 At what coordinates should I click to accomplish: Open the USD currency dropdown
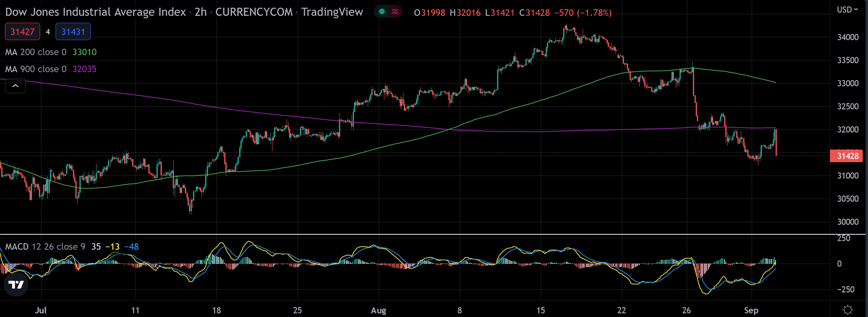(x=847, y=9)
